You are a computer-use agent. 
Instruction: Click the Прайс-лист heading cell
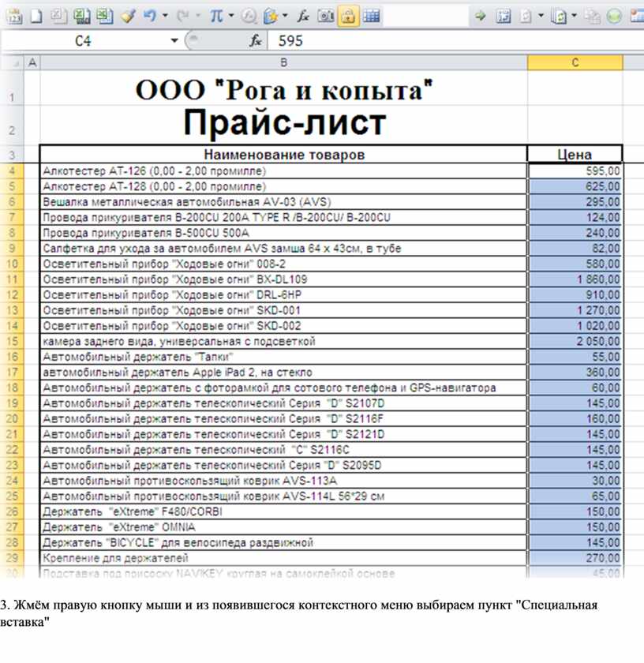[284, 123]
